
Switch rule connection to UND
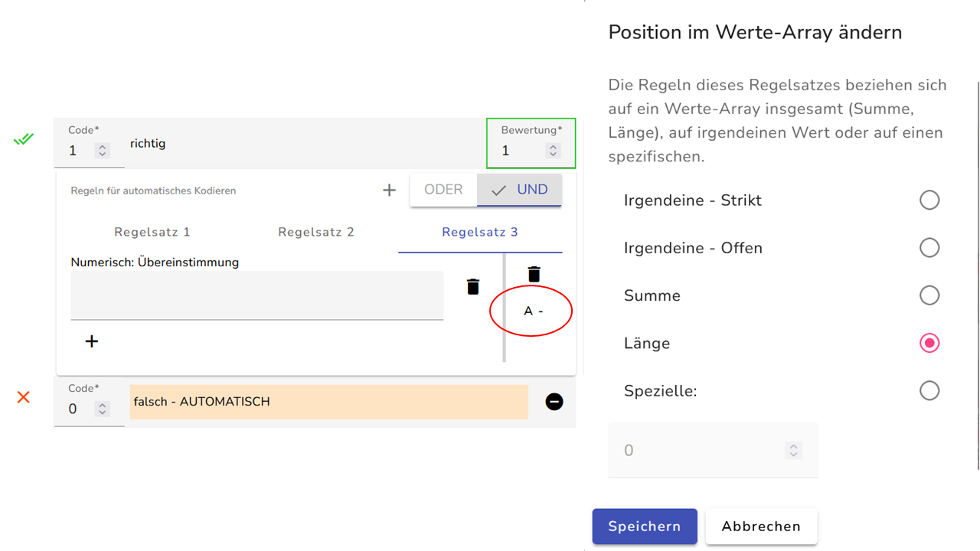(519, 190)
